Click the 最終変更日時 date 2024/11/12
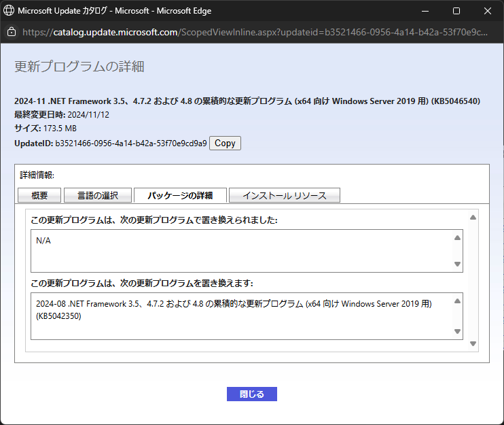Image resolution: width=504 pixels, height=425 pixels. [88, 115]
